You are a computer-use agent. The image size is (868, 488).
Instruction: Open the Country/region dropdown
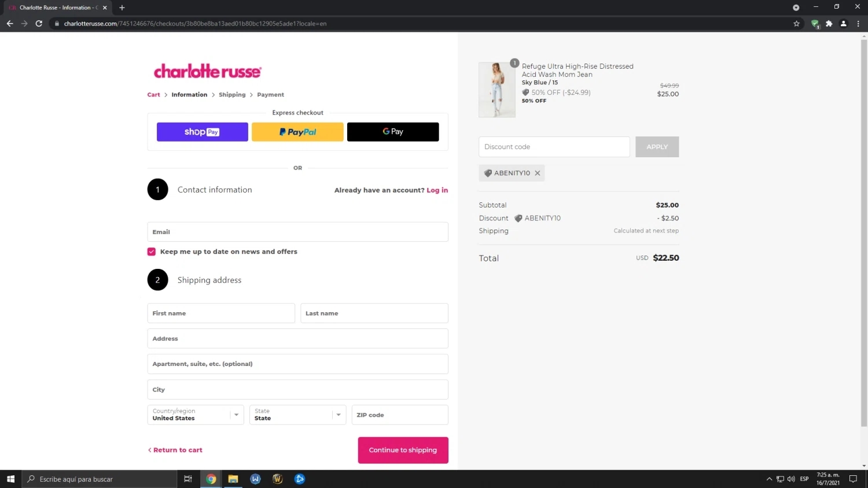[236, 415]
